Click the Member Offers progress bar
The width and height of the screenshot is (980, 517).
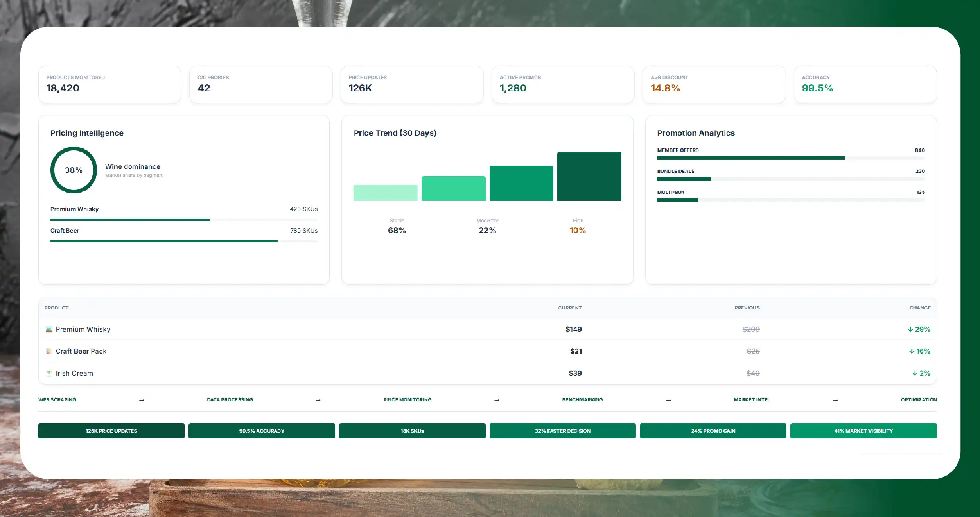(x=791, y=158)
